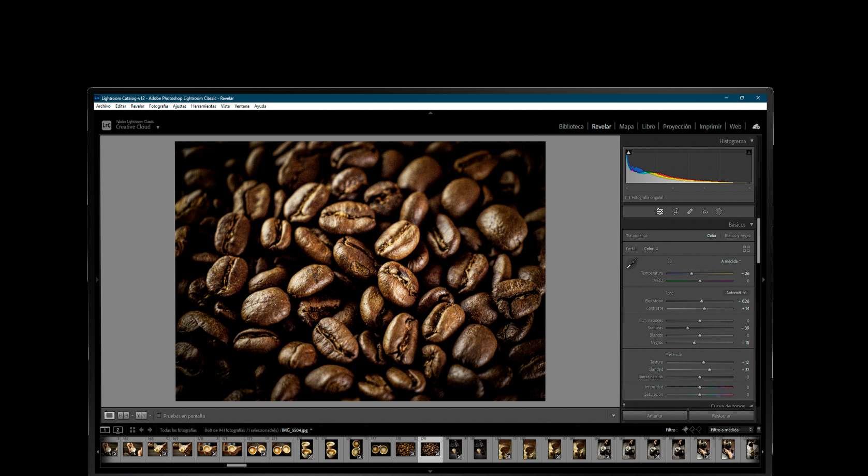Open the Fotografía menu
The width and height of the screenshot is (868, 476).
[x=158, y=106]
